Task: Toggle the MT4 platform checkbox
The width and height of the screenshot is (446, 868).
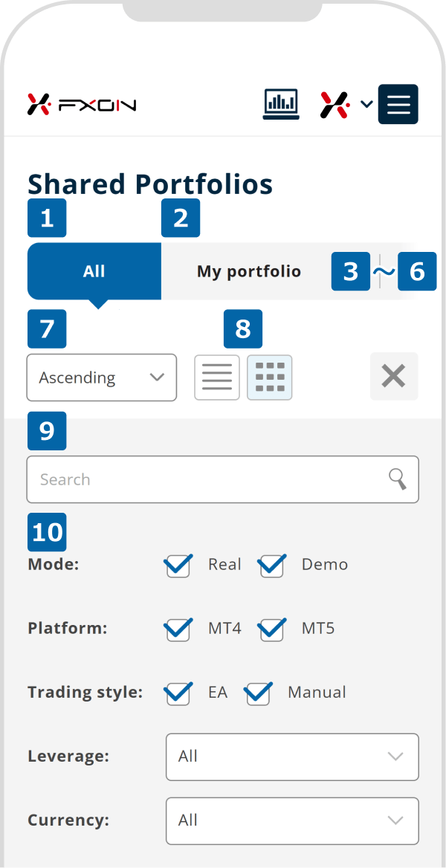Action: pos(178,629)
